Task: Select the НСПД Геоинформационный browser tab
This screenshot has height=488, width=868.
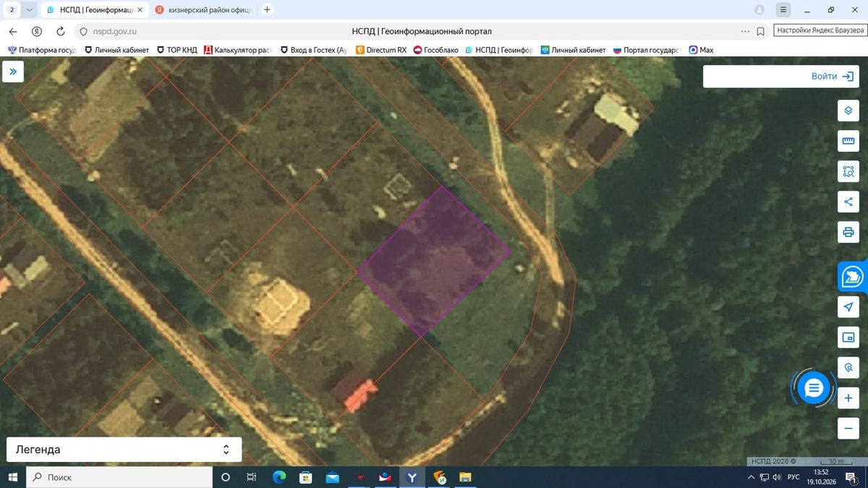Action: (x=95, y=10)
